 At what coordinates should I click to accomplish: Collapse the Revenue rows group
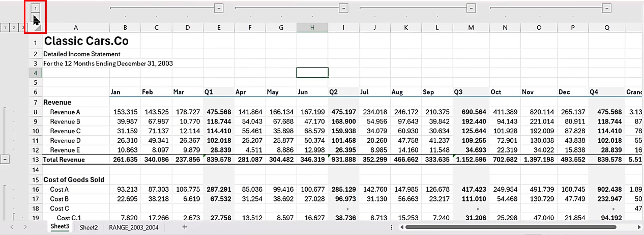[x=5, y=159]
